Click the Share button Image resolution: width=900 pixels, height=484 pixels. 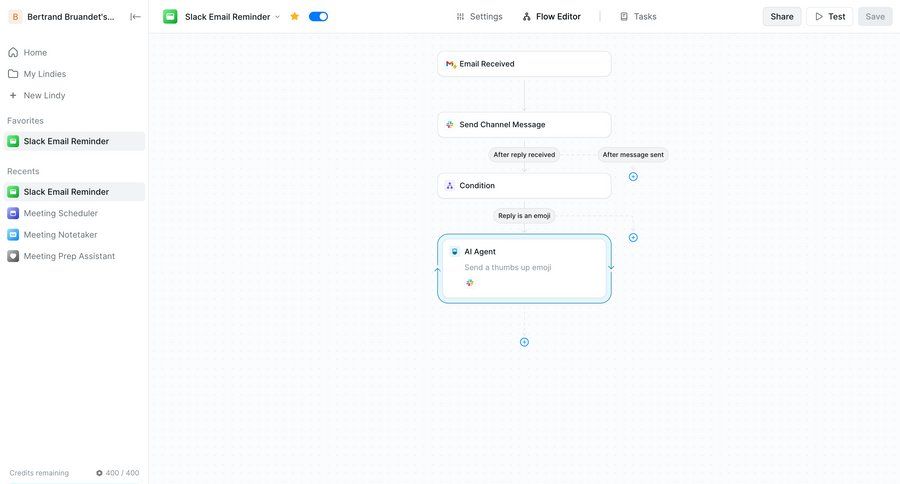point(782,17)
